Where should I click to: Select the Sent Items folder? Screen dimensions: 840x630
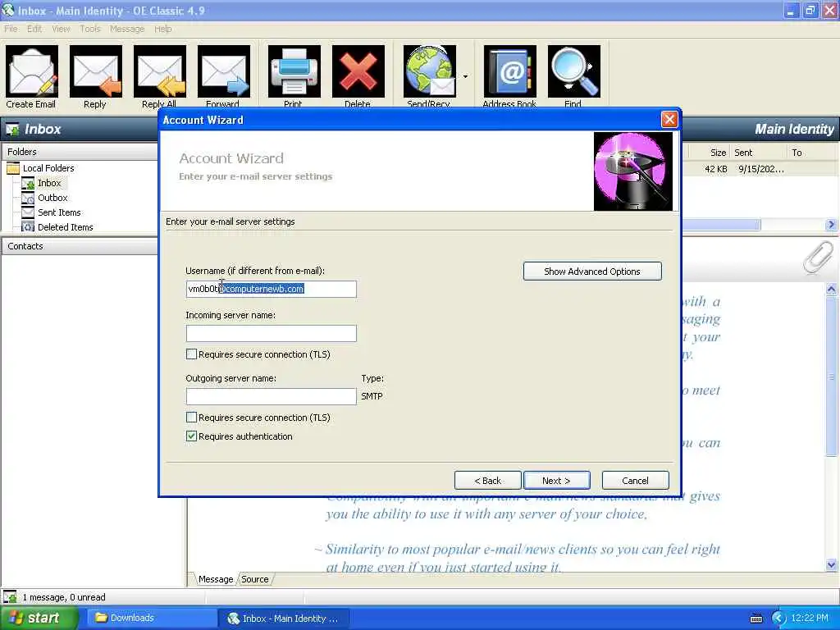tap(59, 212)
